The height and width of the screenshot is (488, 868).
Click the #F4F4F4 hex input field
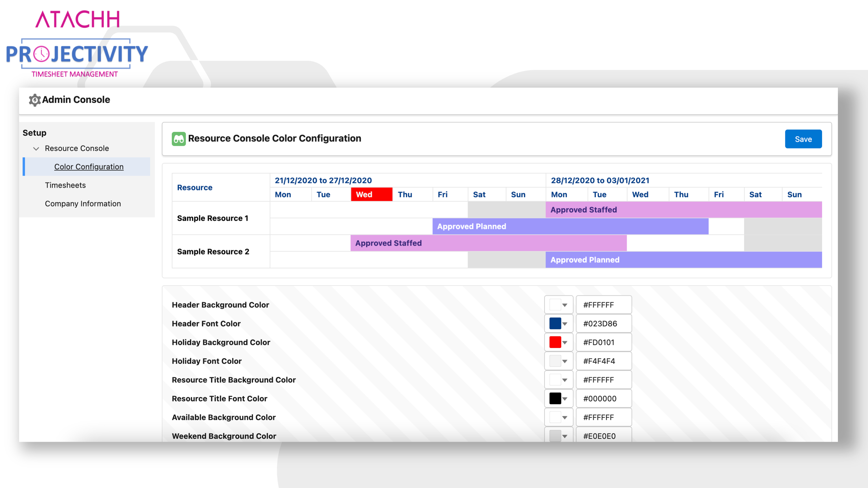tap(603, 361)
